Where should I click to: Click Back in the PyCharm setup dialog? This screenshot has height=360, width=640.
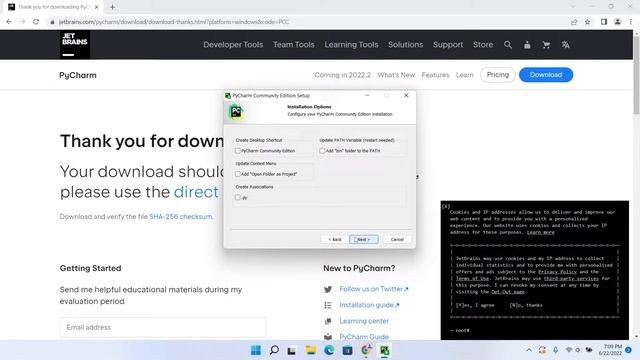[x=335, y=240]
